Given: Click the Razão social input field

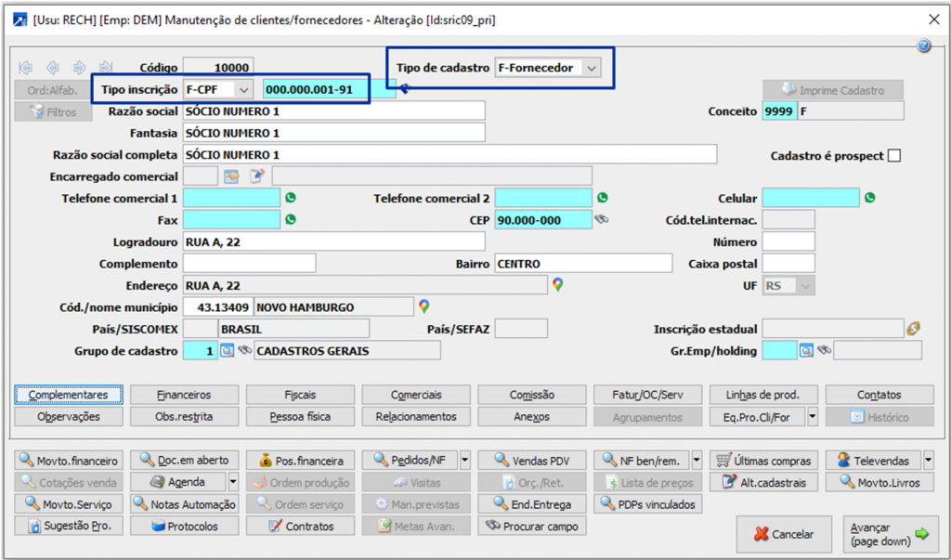Looking at the screenshot, I should click(333, 111).
